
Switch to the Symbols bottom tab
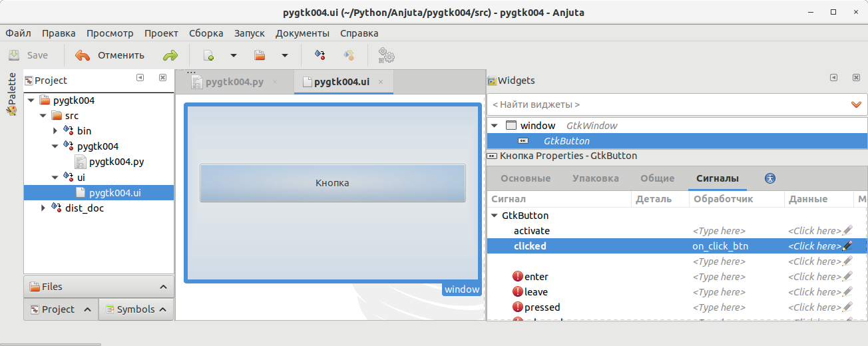coord(136,309)
